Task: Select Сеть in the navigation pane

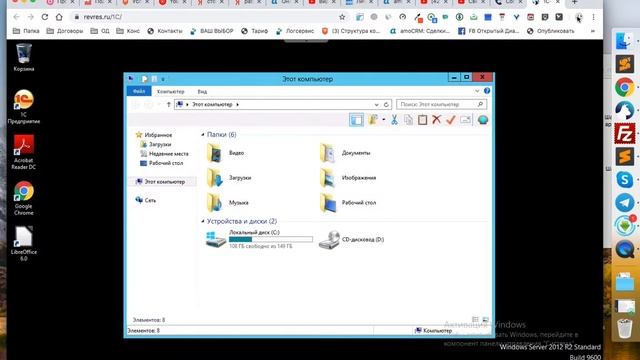Action: click(x=146, y=200)
